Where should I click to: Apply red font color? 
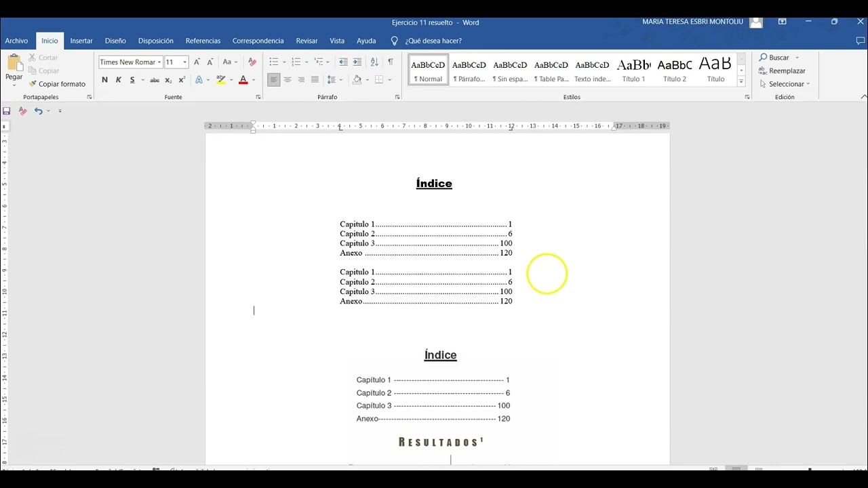tap(243, 80)
